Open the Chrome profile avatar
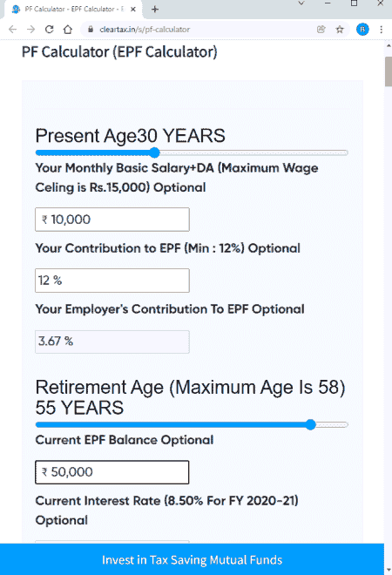Screen dimensions: 392x575 pyautogui.click(x=362, y=30)
